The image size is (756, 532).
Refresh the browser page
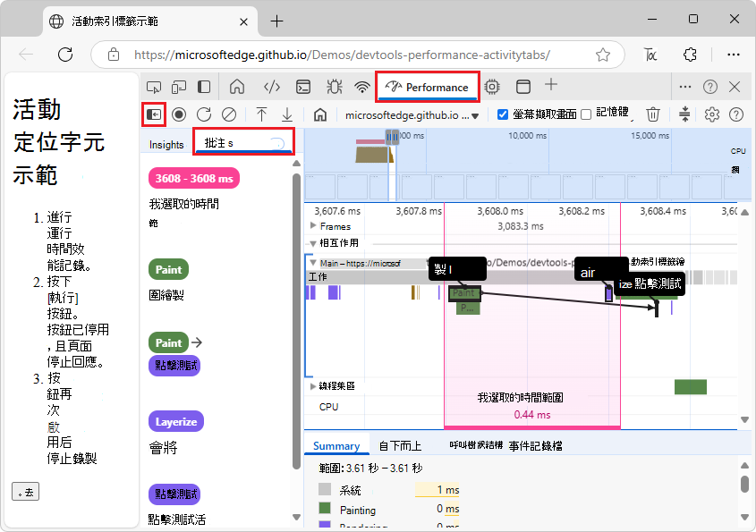pyautogui.click(x=65, y=55)
